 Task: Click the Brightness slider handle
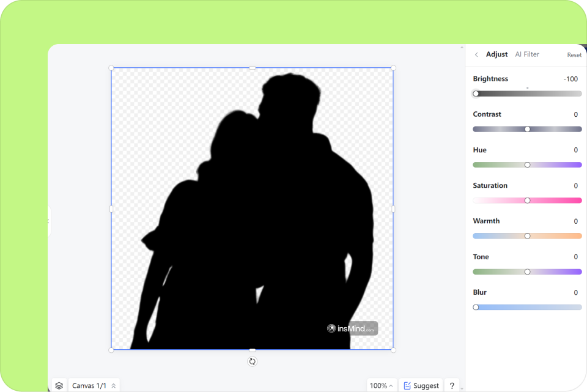pos(476,94)
